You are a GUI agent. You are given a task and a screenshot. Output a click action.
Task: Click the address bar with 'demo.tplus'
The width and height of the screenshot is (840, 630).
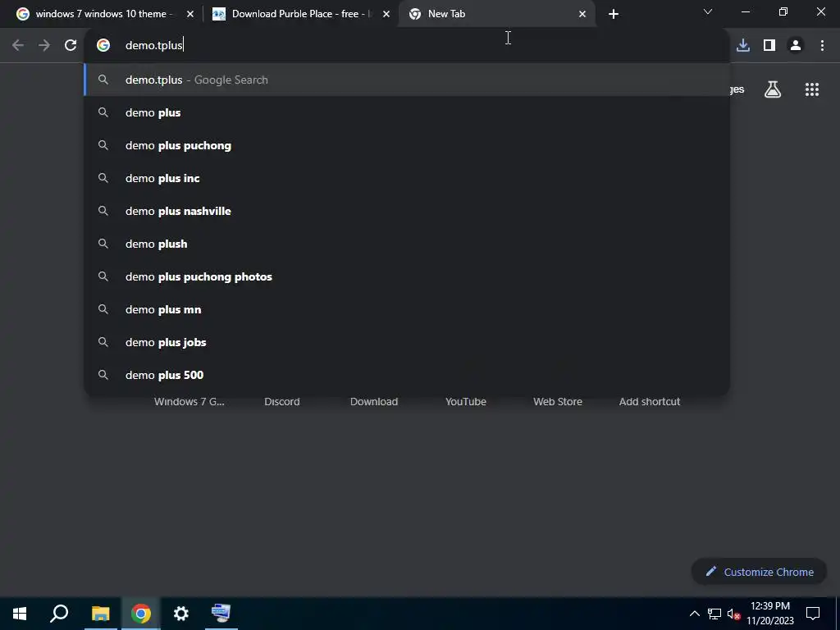407,46
